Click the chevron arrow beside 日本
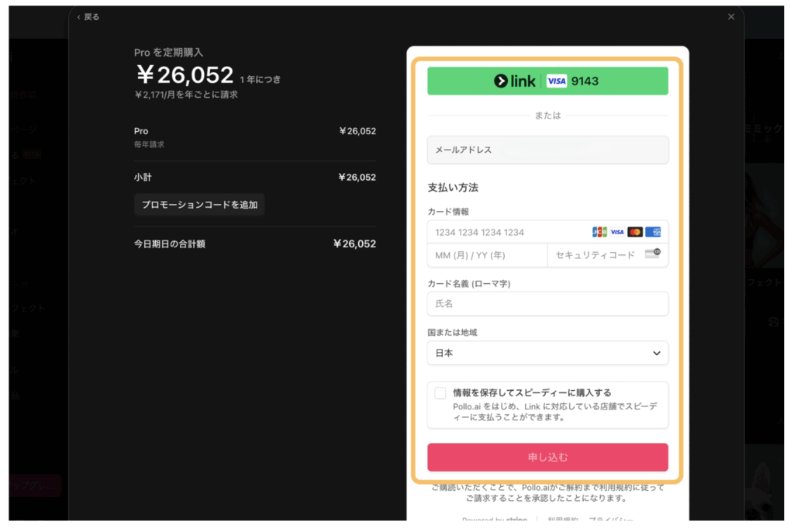Image resolution: width=794 pixels, height=532 pixels. 656,353
